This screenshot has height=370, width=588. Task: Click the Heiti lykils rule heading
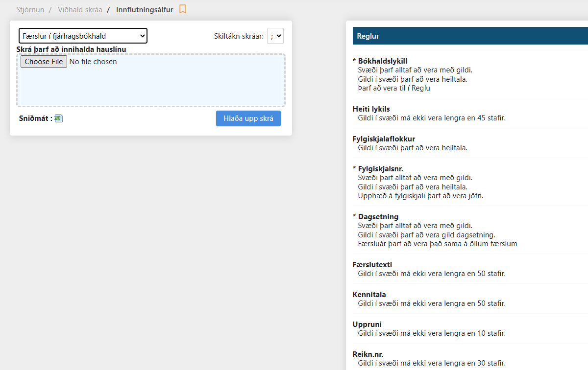click(371, 109)
